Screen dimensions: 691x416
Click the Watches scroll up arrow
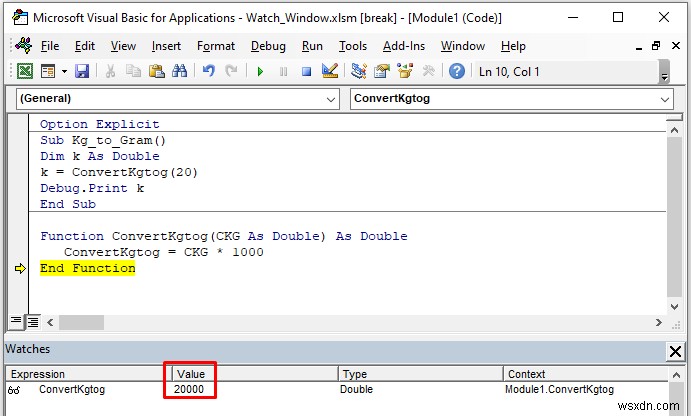point(676,375)
